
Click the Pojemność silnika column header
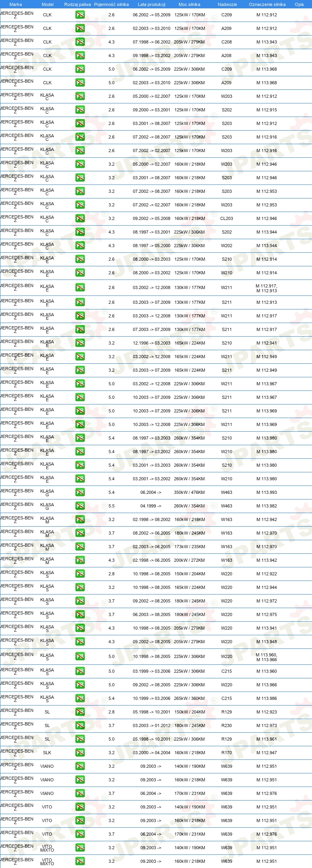pyautogui.click(x=111, y=4)
